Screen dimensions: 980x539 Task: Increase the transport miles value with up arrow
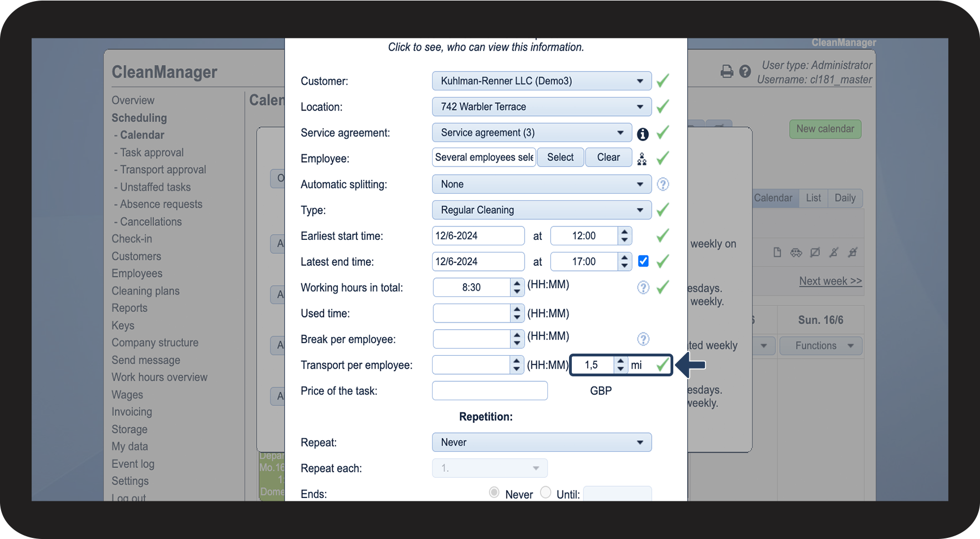tap(621, 361)
